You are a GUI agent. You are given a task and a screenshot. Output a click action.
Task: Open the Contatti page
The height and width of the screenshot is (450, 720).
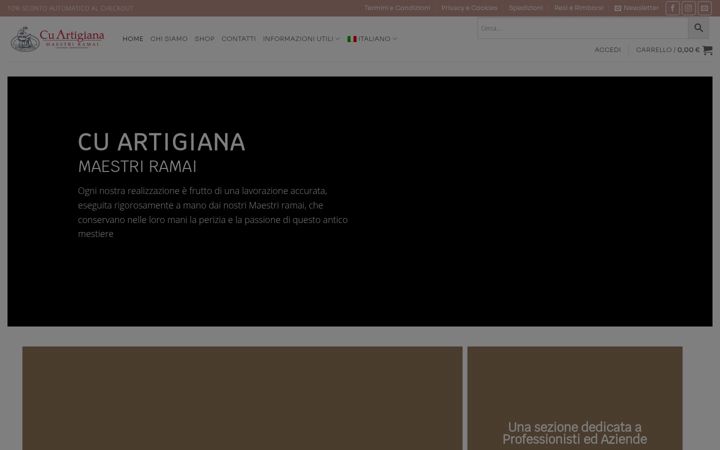[x=238, y=39]
